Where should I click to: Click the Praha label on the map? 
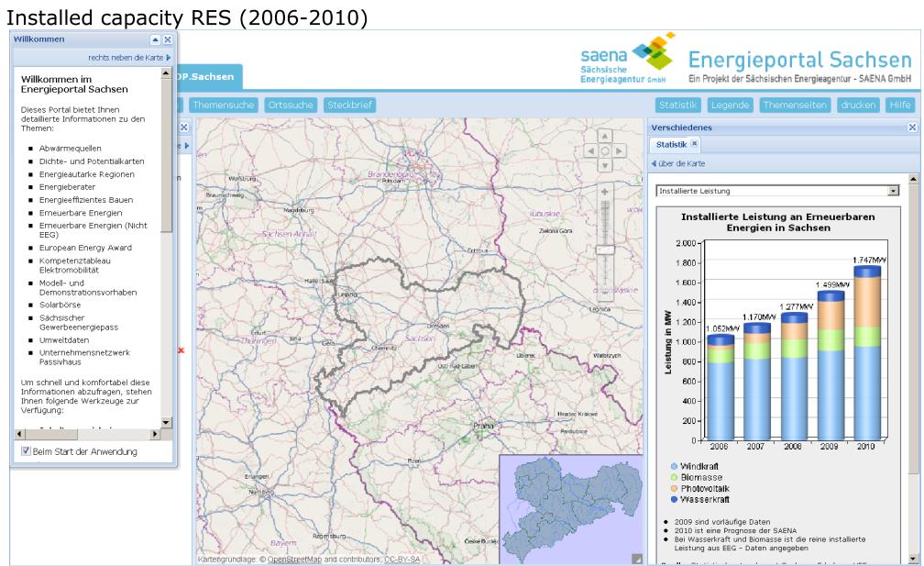[483, 426]
